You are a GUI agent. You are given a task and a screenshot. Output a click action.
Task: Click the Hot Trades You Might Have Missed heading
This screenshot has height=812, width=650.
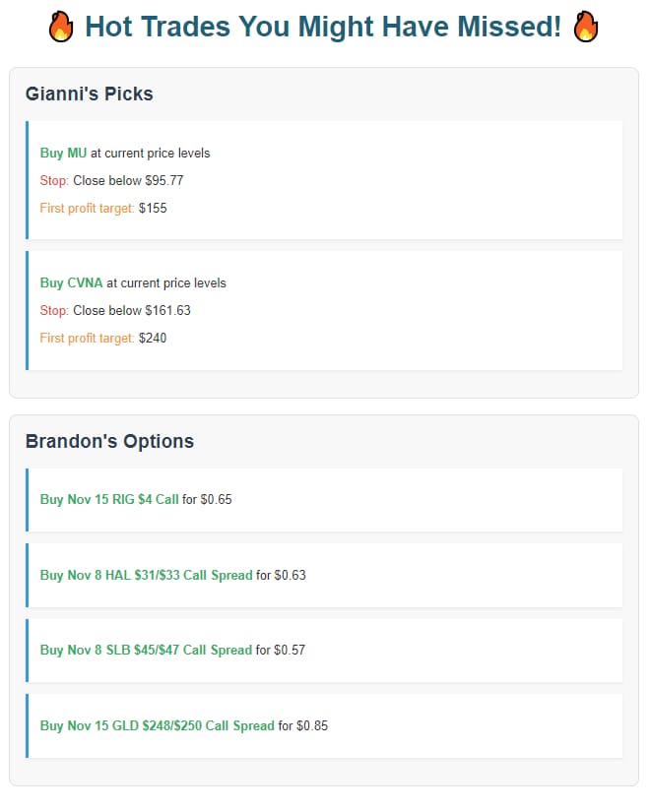click(323, 28)
